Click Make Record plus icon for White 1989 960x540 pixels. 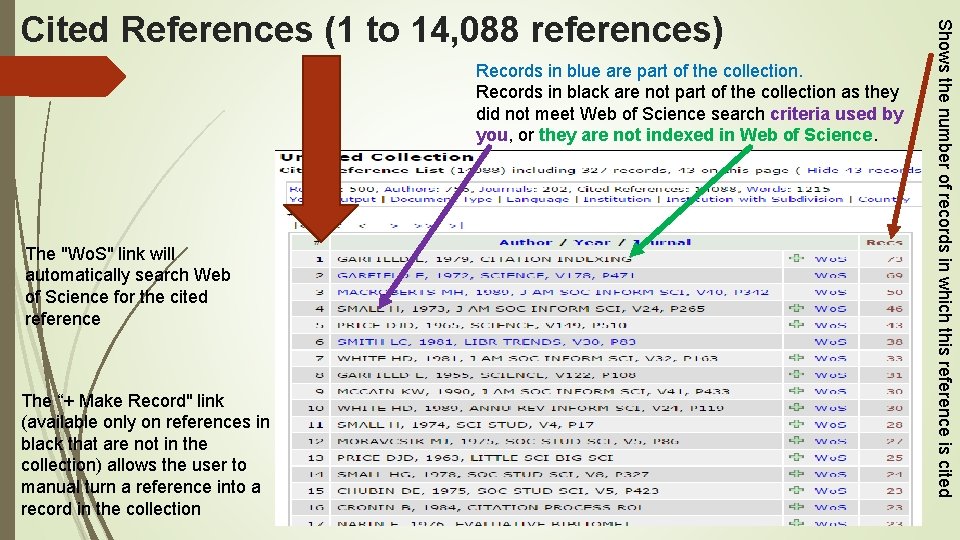(797, 407)
